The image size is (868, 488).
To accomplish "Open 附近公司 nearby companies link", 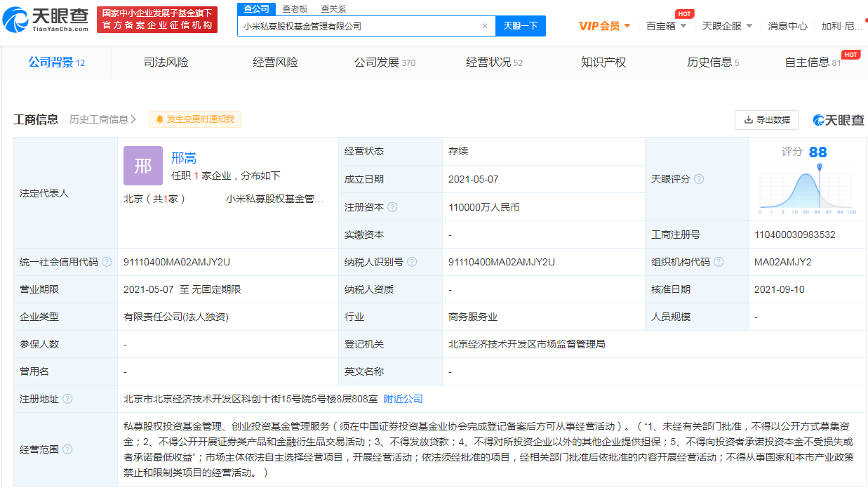I will coord(403,399).
